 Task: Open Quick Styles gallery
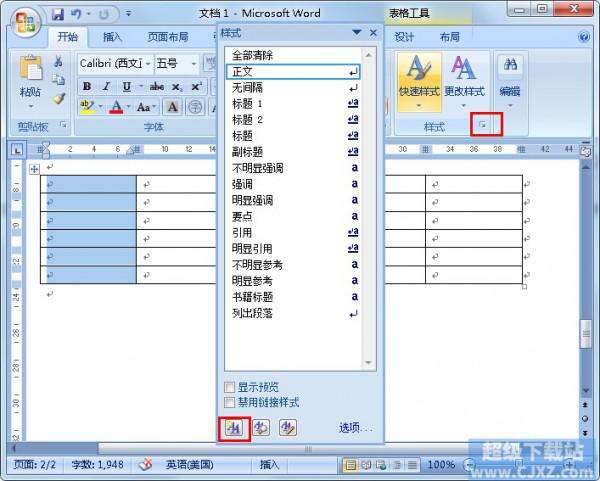(419, 82)
